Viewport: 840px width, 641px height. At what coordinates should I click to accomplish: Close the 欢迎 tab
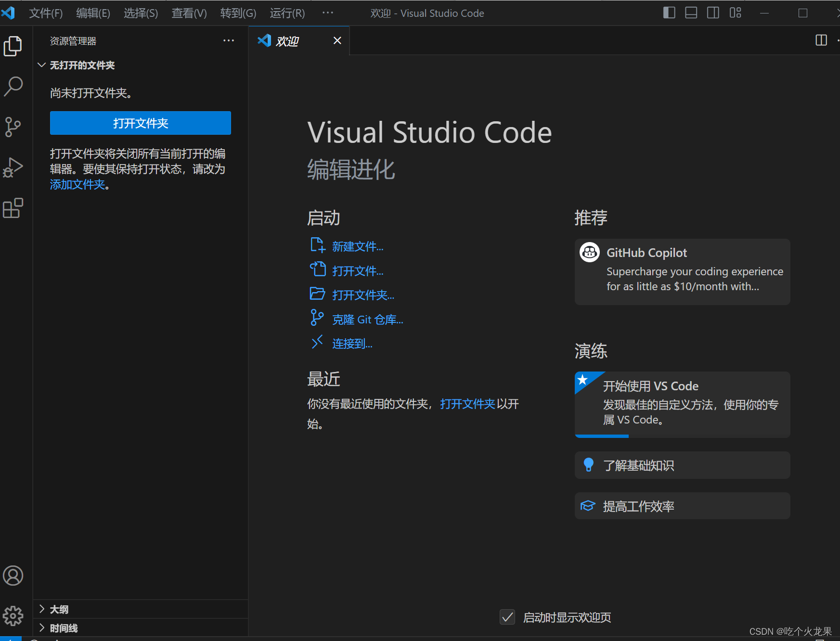coord(337,40)
